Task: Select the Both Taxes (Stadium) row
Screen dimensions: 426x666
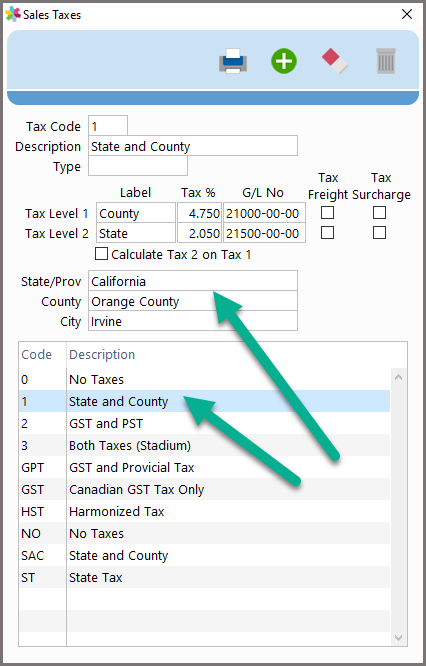Action: [x=204, y=446]
